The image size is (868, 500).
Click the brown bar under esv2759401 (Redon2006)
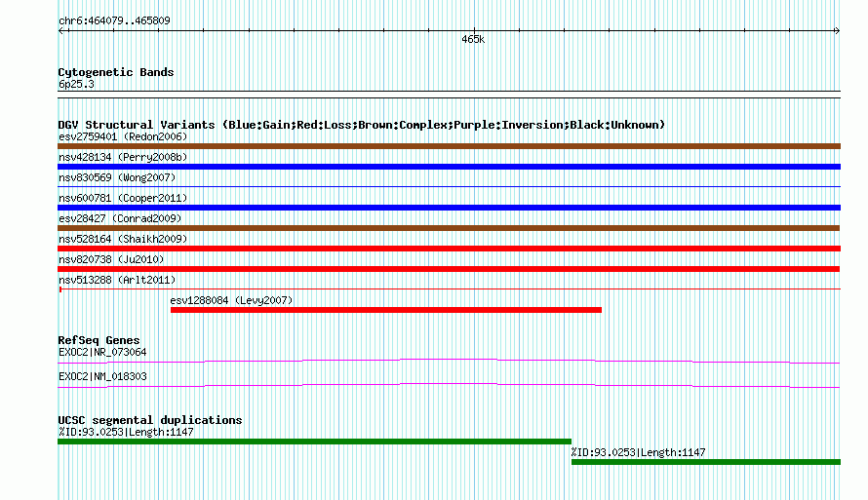pos(449,146)
